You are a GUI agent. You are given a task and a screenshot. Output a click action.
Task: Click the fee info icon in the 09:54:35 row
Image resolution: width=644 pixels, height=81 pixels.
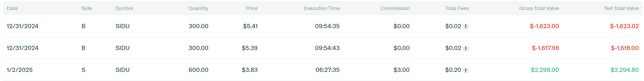point(465,26)
